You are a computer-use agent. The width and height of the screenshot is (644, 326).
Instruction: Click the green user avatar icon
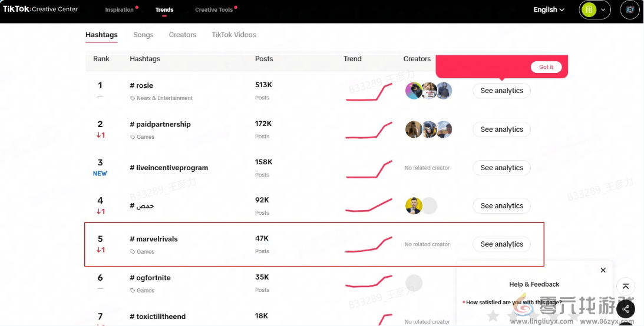pyautogui.click(x=588, y=10)
